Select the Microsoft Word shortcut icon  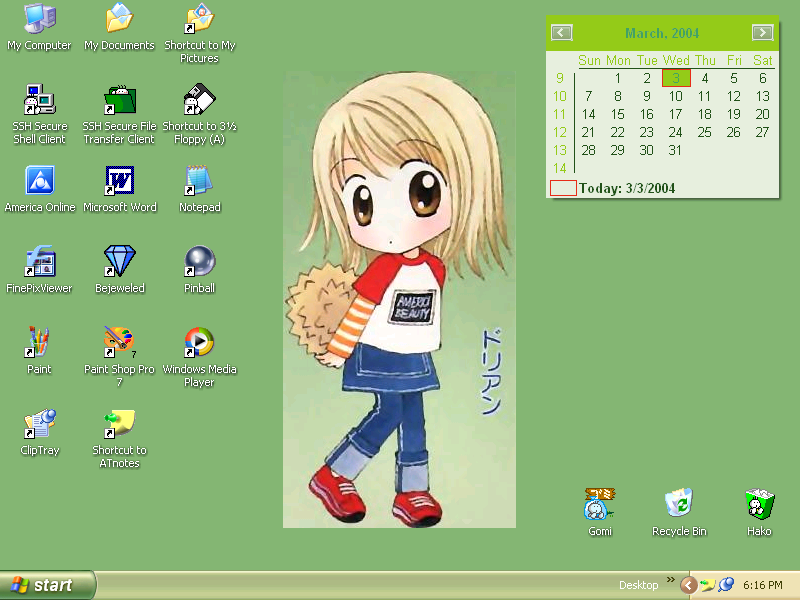pyautogui.click(x=119, y=180)
